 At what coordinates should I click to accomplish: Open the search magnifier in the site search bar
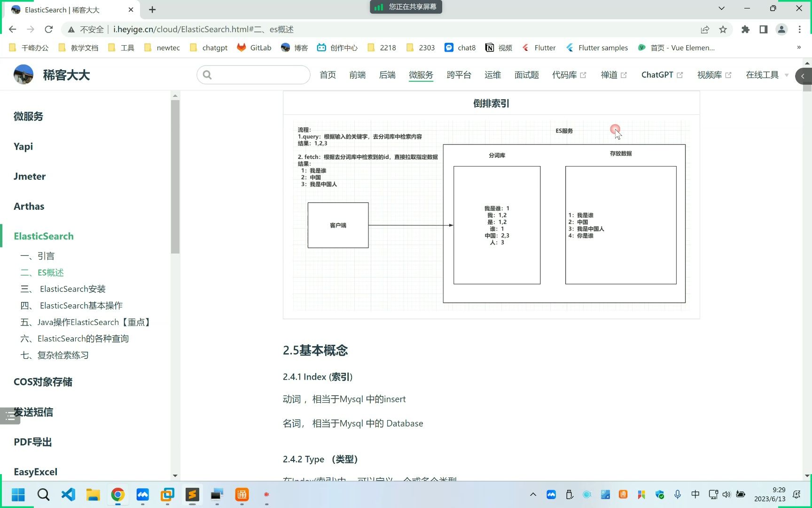click(207, 75)
